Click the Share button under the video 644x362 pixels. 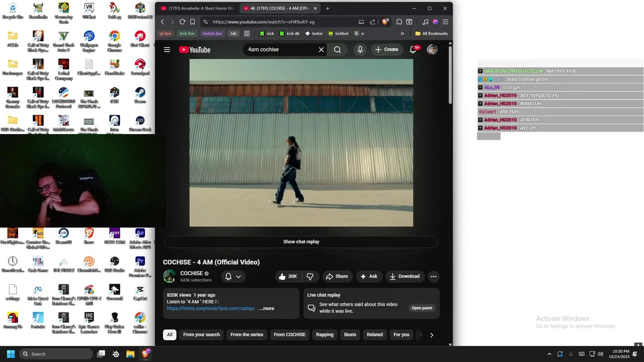pyautogui.click(x=337, y=277)
